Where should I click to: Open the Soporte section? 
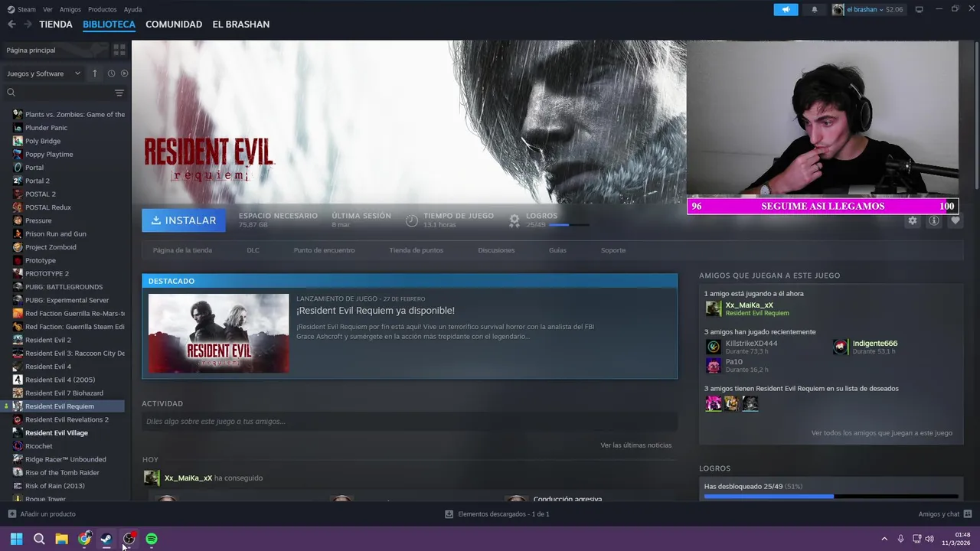click(613, 250)
